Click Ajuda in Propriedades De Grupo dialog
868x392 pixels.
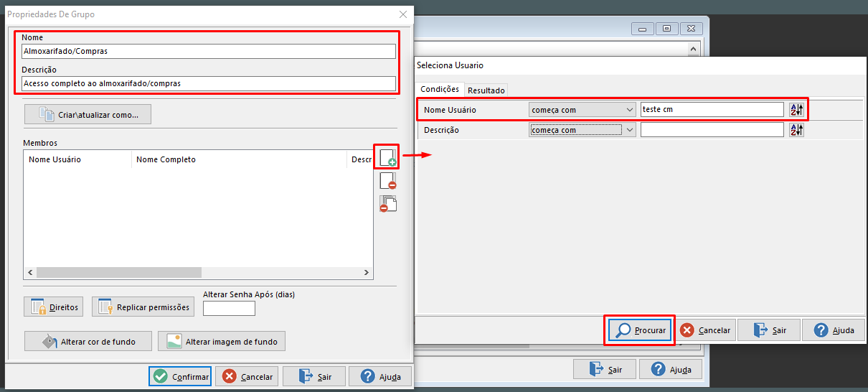point(380,376)
